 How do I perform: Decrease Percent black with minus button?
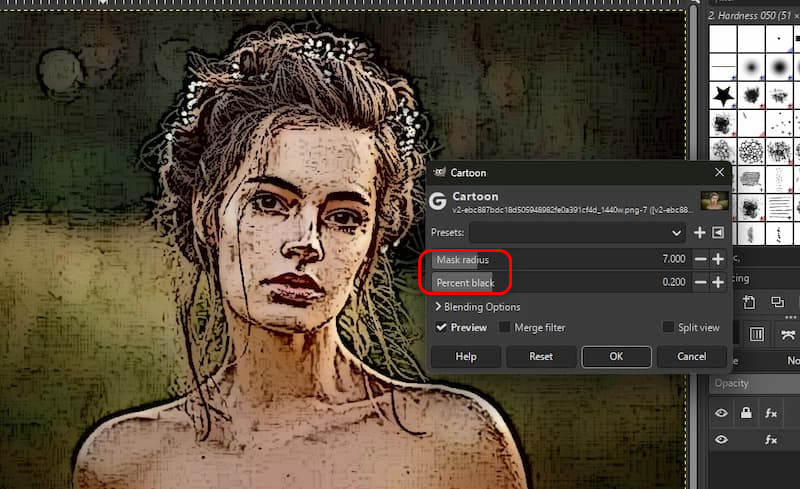coord(701,282)
